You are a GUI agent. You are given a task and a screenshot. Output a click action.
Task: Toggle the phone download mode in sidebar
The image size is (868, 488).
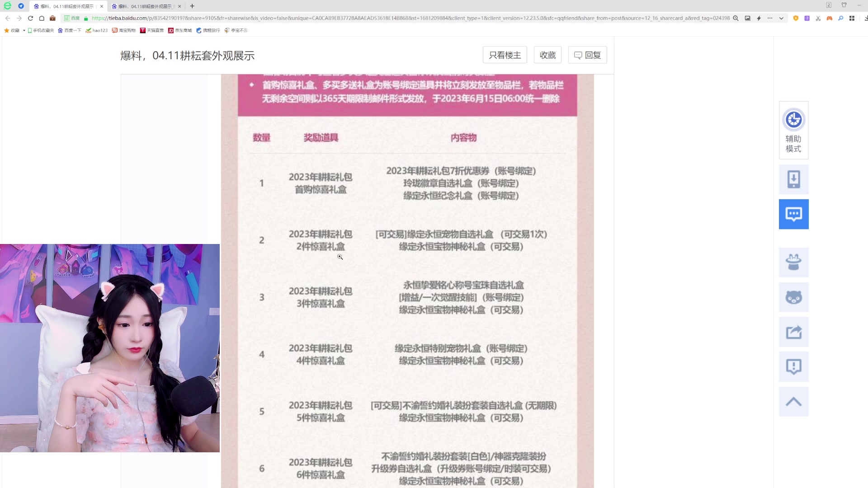click(x=793, y=179)
